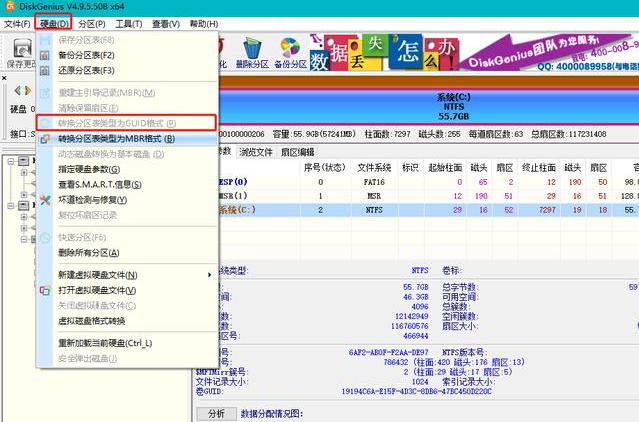639x422 pixels.
Task: Choose 删除所有分区(A) entry
Action: (x=126, y=253)
